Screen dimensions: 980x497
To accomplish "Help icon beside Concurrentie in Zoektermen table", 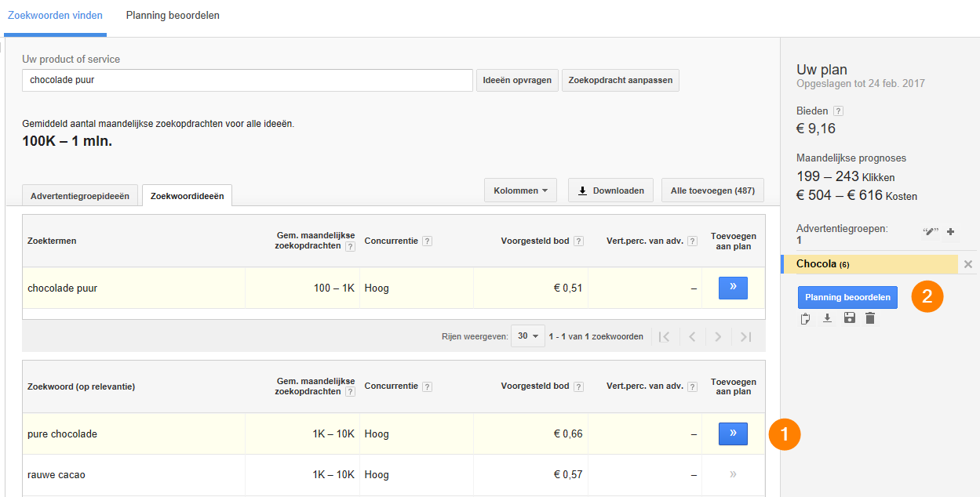I will pyautogui.click(x=427, y=241).
